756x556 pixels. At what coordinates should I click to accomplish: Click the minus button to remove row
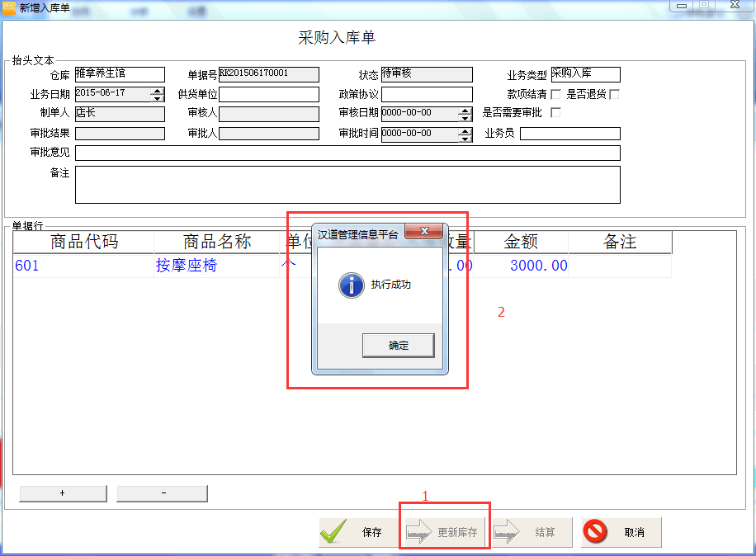point(163,493)
